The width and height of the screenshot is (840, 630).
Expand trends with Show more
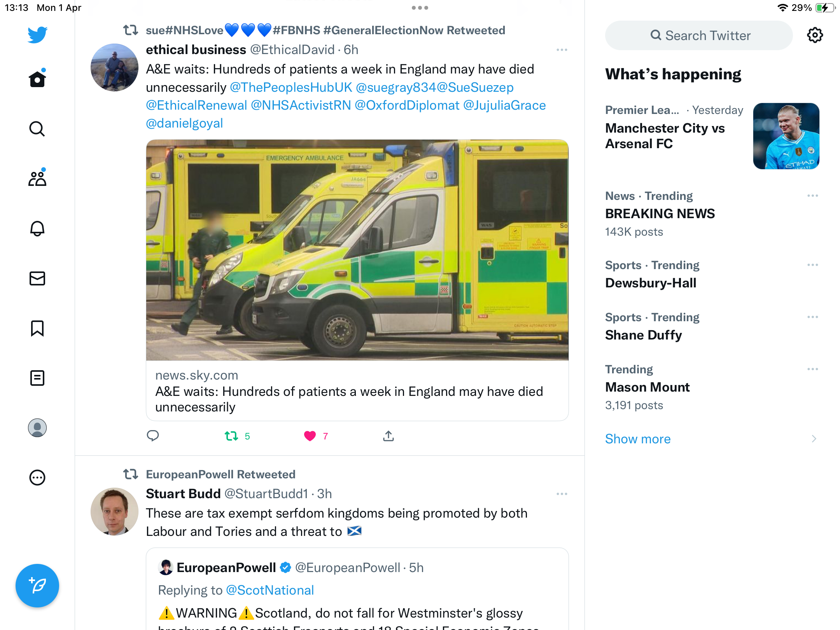(638, 439)
